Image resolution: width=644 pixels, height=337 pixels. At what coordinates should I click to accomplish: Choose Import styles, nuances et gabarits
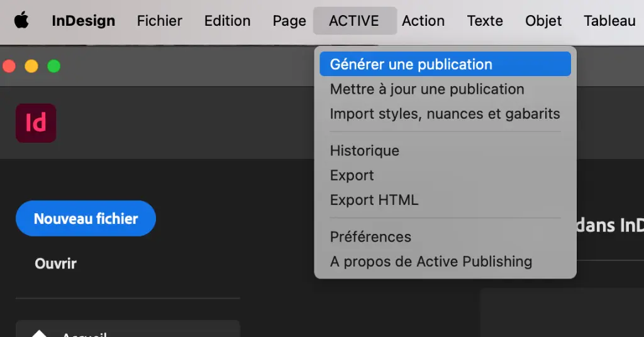tap(445, 114)
